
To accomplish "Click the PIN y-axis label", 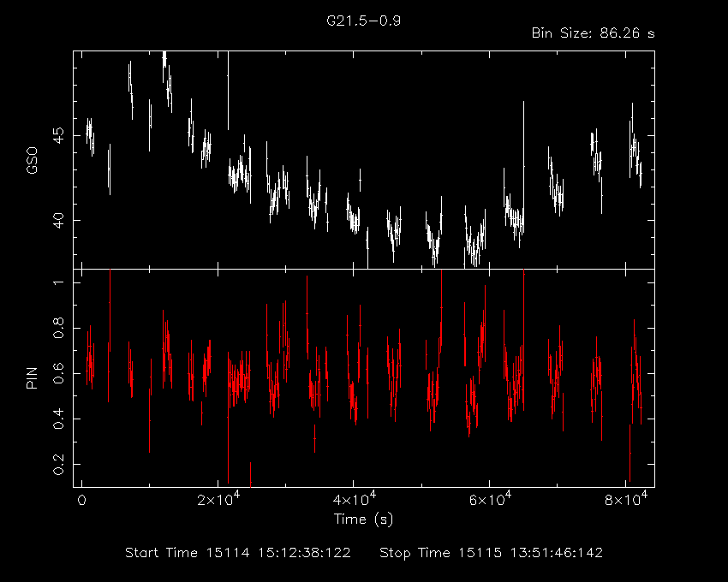I will pyautogui.click(x=32, y=377).
